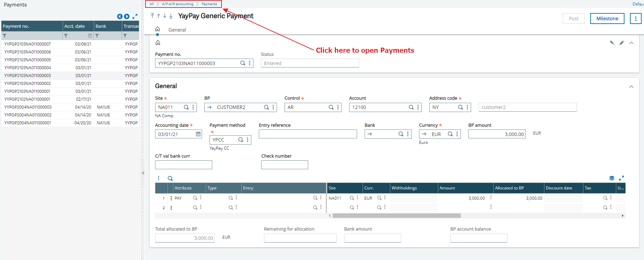The width and height of the screenshot is (644, 260).
Task: Sort by Acct. date column header
Action: point(78,26)
